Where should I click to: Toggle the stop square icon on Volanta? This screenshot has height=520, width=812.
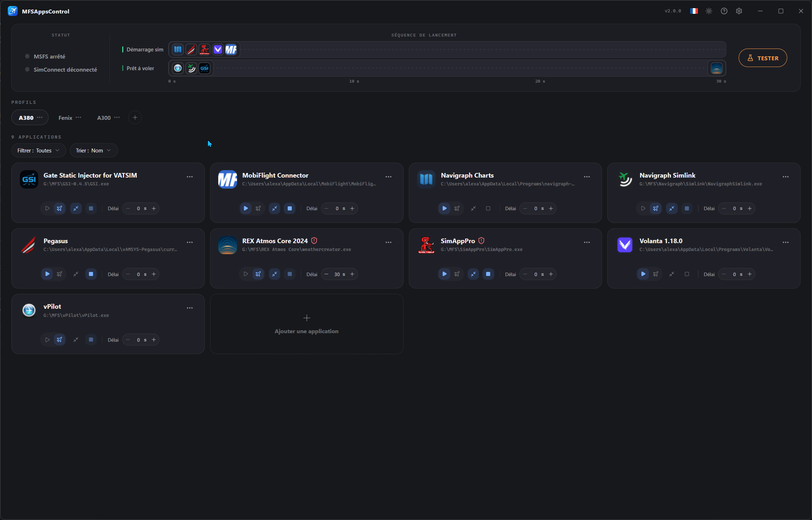(x=687, y=274)
